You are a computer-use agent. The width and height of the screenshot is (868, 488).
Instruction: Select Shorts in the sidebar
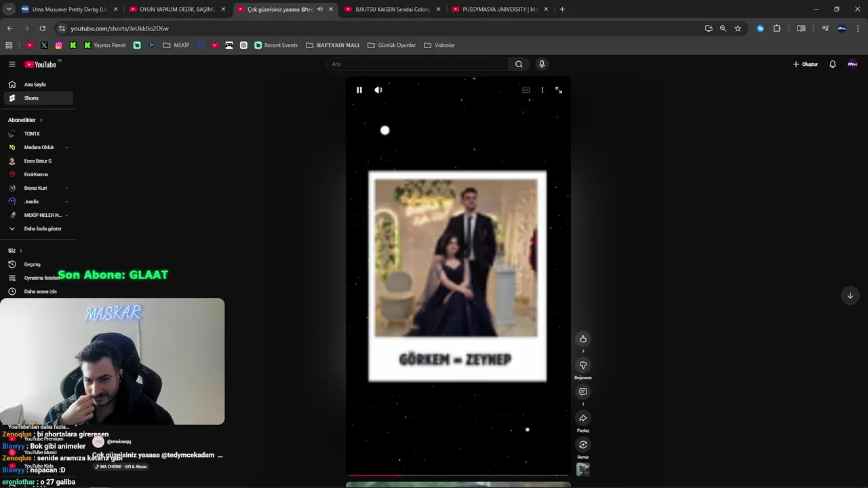coord(38,98)
